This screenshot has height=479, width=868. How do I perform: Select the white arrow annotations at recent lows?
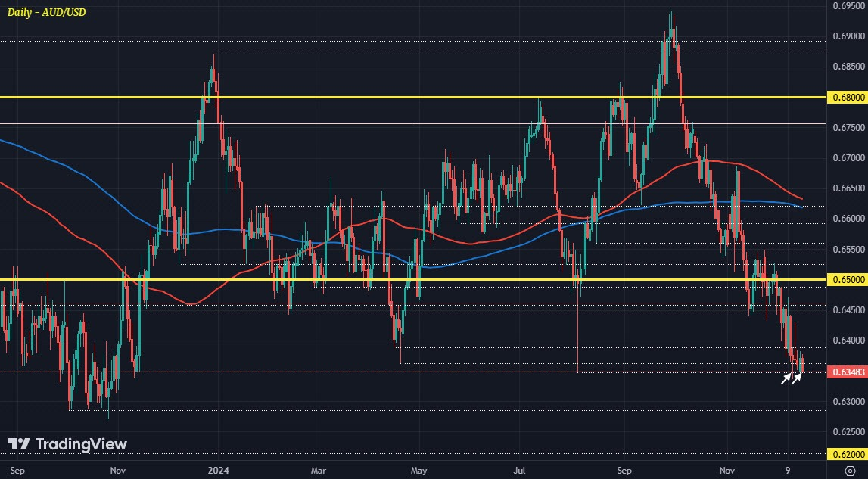[792, 378]
